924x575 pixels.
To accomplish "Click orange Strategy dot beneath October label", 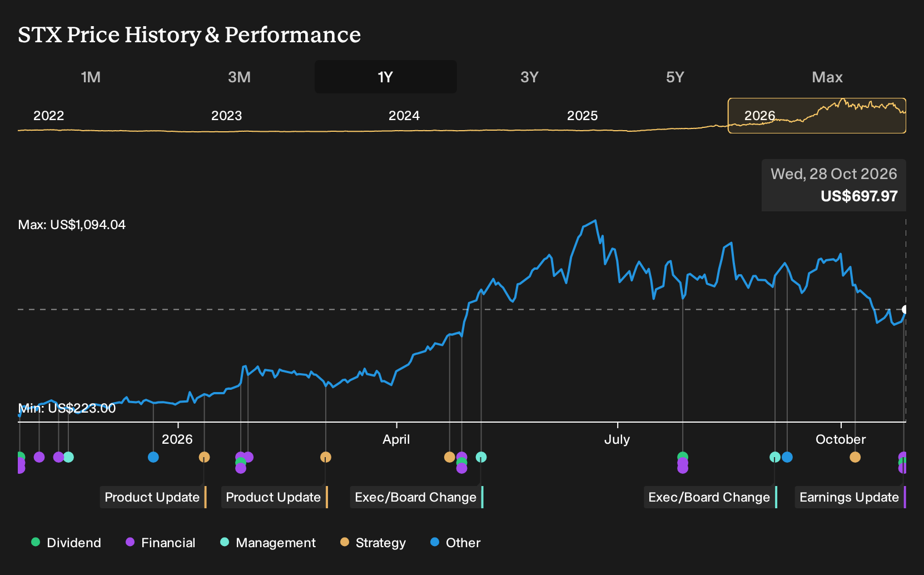I will pyautogui.click(x=855, y=457).
